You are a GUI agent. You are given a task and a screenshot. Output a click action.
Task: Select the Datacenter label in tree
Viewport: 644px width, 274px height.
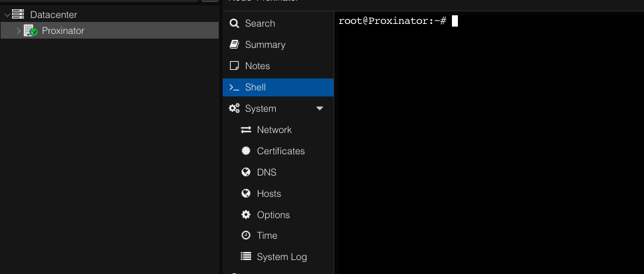coord(54,15)
